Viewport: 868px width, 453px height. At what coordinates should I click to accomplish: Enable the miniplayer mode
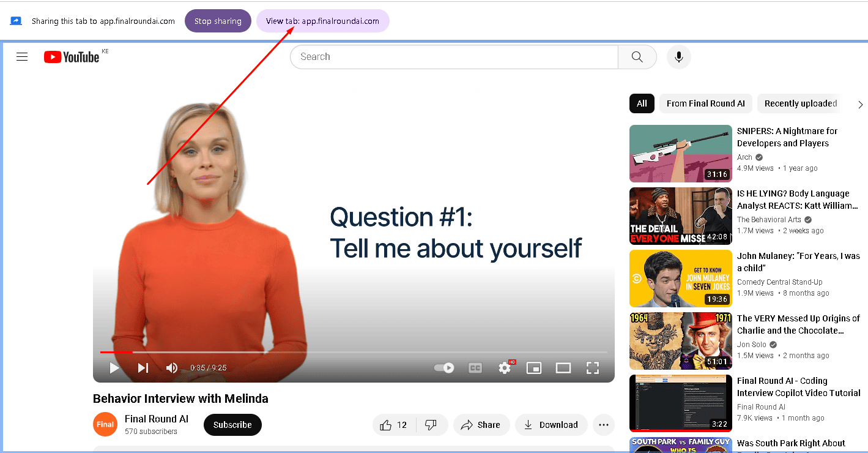coord(534,367)
